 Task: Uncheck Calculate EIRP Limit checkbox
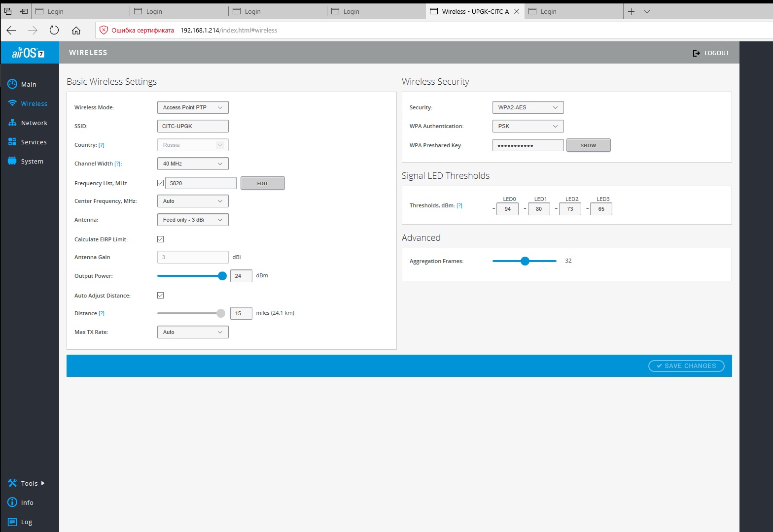160,239
